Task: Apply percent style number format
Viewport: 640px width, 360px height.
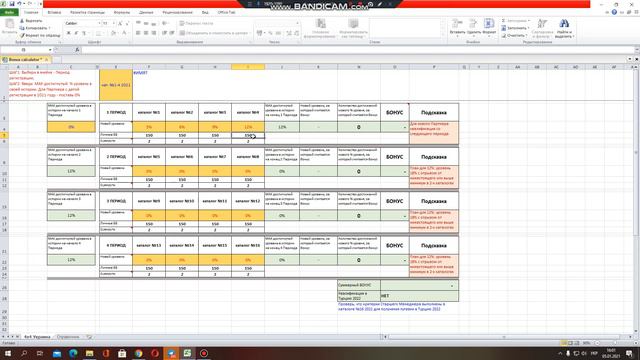Action: coord(270,33)
